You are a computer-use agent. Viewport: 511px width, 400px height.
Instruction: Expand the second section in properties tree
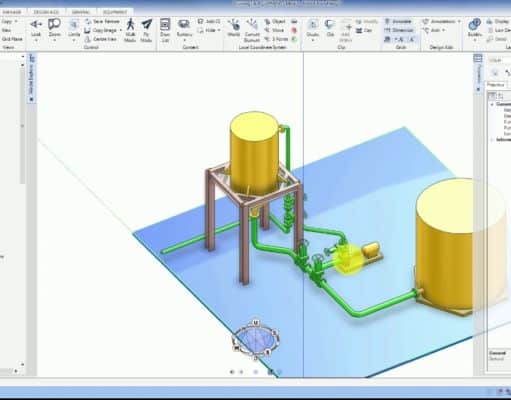[x=492, y=140]
